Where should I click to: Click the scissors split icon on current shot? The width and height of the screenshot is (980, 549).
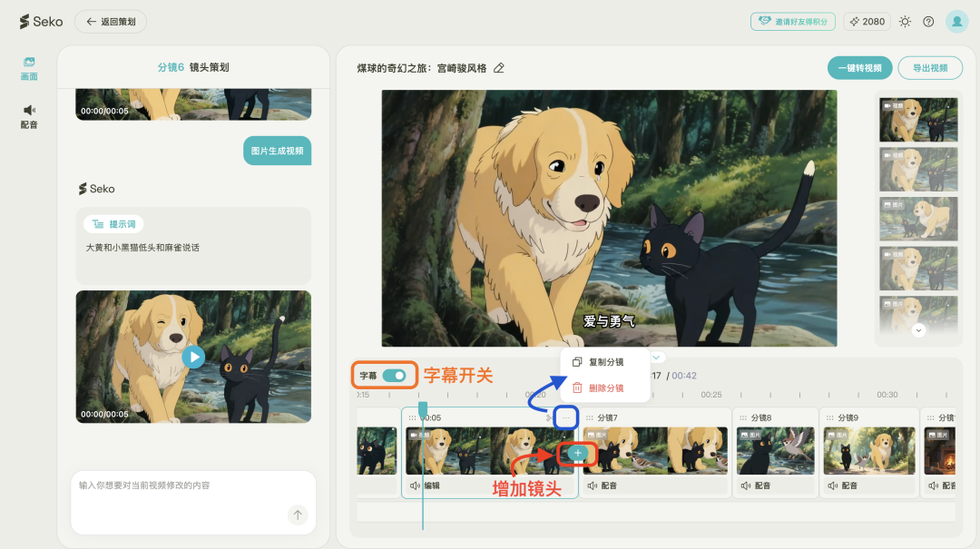tap(549, 417)
